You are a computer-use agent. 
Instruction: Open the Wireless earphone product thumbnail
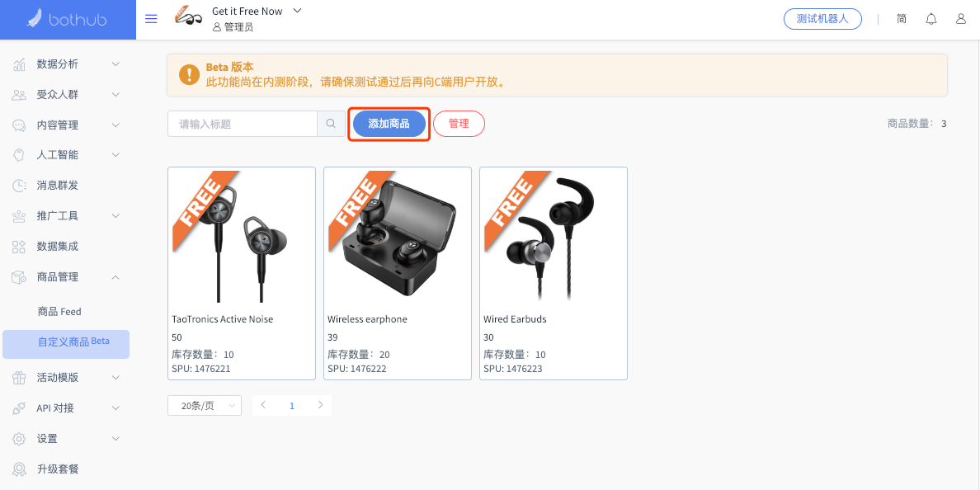tap(398, 238)
